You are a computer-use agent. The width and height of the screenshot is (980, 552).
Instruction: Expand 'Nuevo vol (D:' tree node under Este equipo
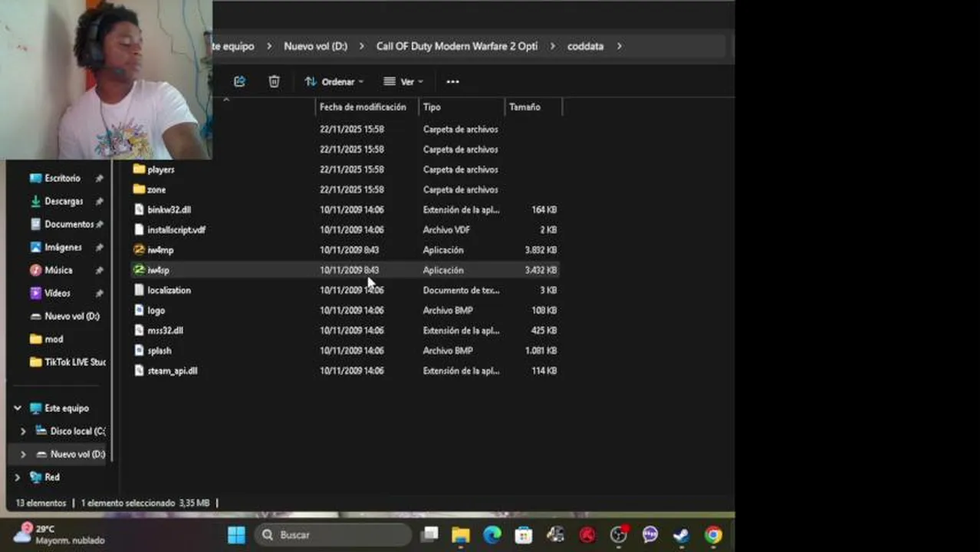pos(23,455)
